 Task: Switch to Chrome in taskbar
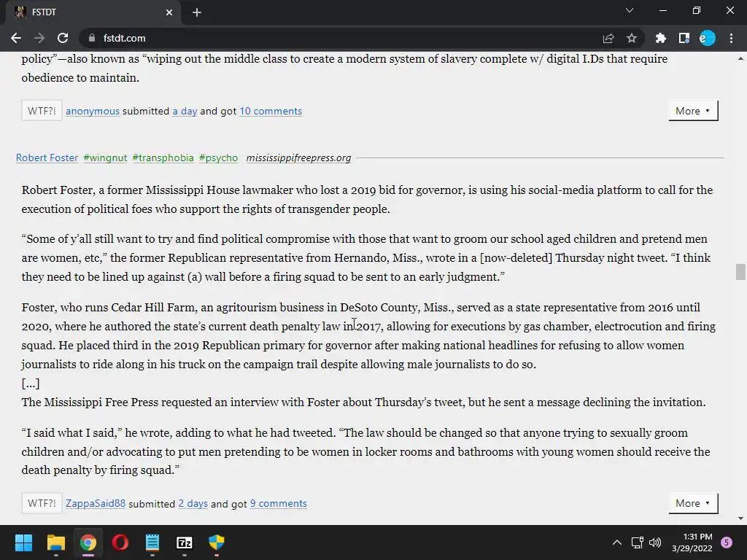[x=88, y=542]
